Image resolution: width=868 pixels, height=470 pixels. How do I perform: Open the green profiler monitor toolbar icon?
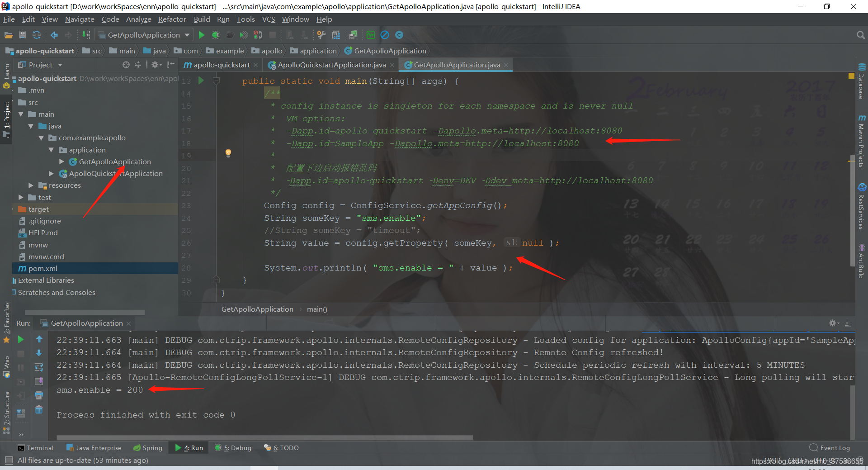tap(371, 35)
